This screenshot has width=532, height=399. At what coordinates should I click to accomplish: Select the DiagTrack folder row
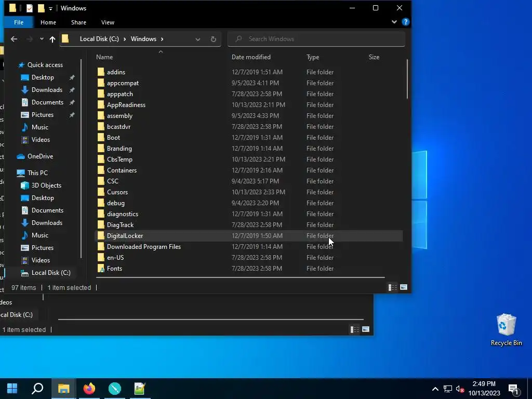click(x=249, y=225)
